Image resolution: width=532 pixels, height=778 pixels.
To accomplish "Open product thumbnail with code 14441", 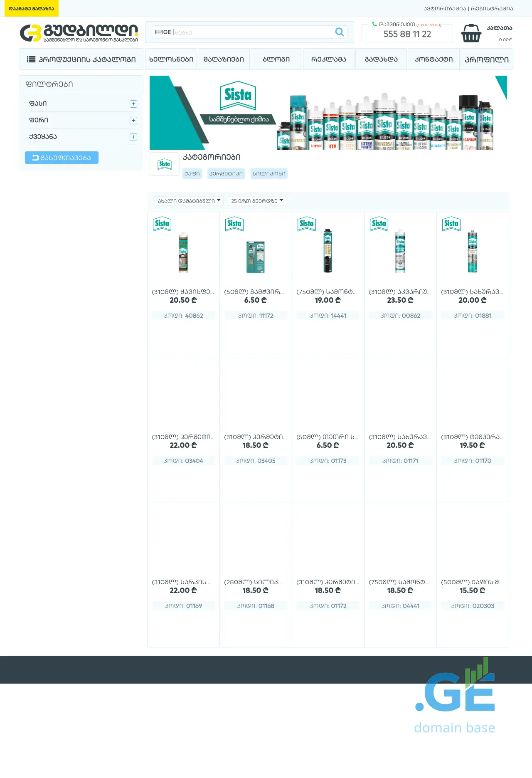I will [328, 251].
